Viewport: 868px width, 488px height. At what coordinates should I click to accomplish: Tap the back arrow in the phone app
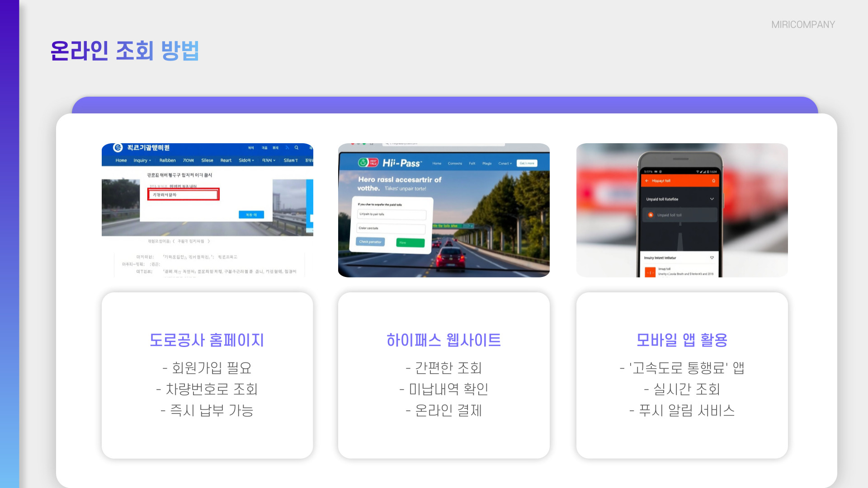coord(647,181)
